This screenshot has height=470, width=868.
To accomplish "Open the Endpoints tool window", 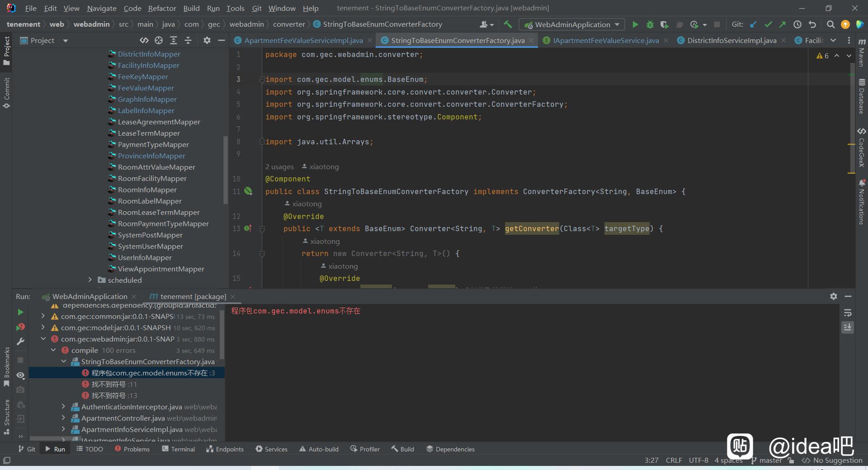I will (x=225, y=449).
